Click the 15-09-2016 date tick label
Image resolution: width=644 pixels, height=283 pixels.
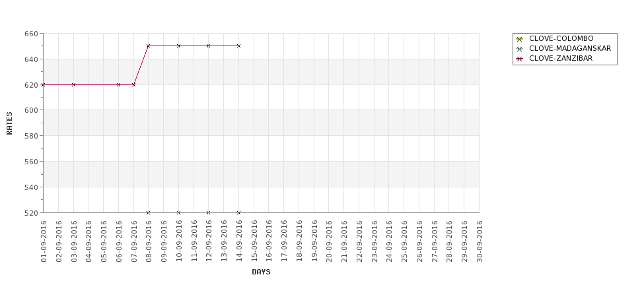(254, 241)
